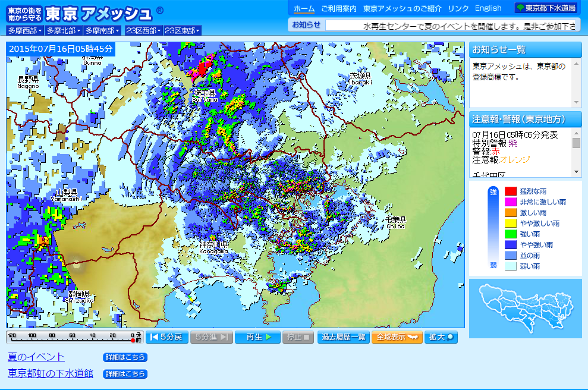
Task: Click scrollbar thumb in 注意報・警報 panel
Action: pyautogui.click(x=576, y=143)
